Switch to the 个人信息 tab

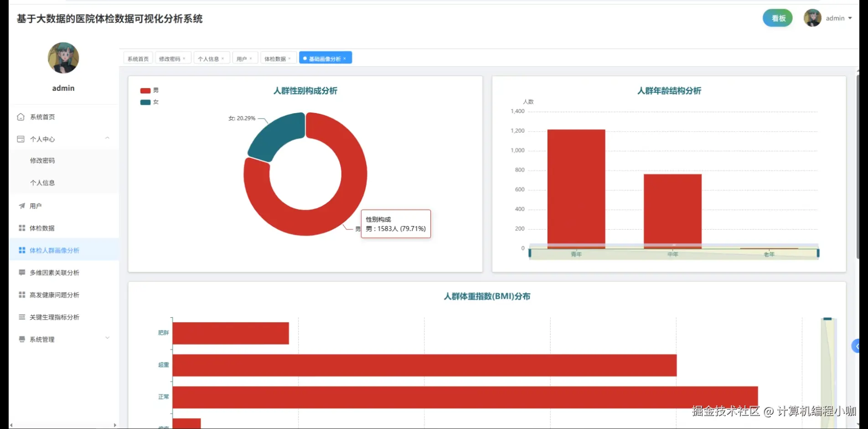[x=208, y=59]
